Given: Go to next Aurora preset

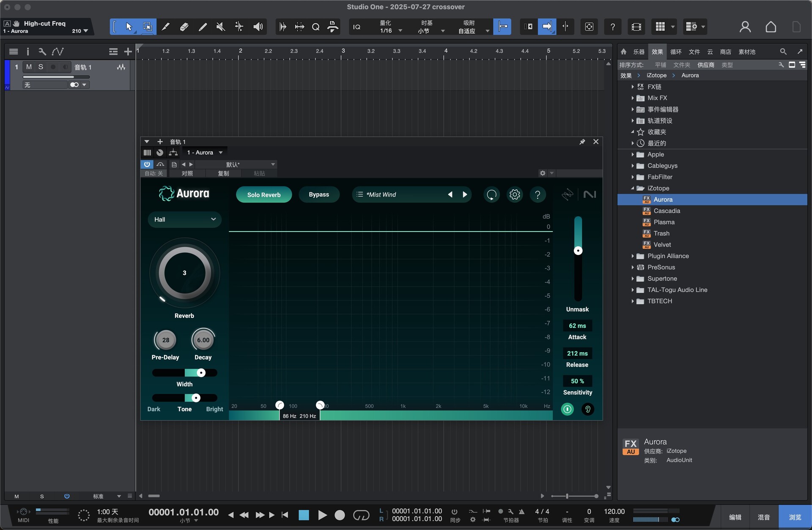Looking at the screenshot, I should click(x=465, y=194).
